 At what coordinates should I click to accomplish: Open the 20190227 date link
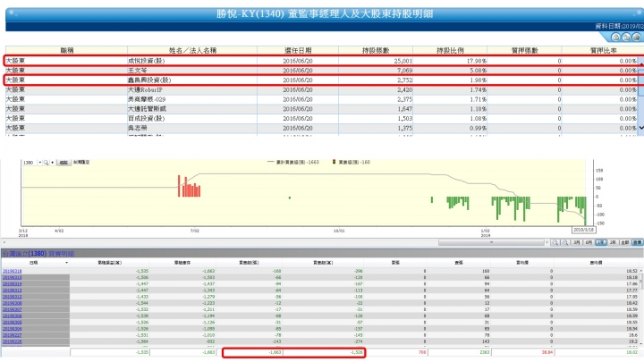(x=12, y=335)
